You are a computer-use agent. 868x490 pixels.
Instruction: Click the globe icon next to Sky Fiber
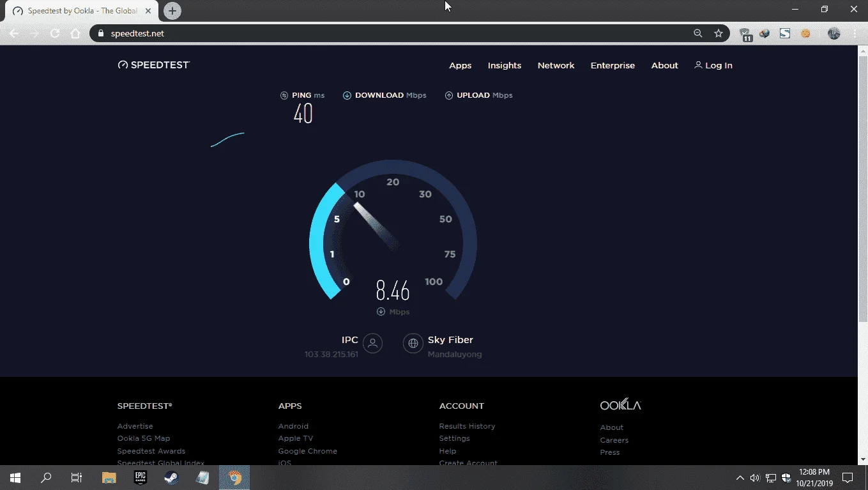(413, 343)
